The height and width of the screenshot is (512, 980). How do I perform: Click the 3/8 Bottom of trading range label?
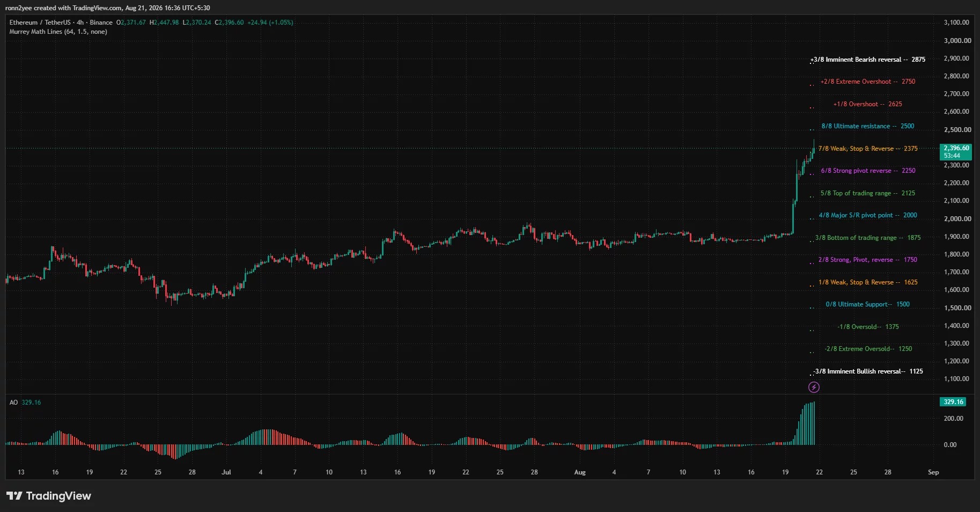(868, 238)
